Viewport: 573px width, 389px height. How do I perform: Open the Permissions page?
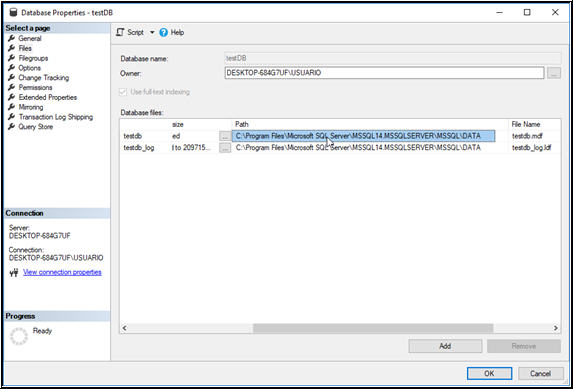pyautogui.click(x=35, y=87)
